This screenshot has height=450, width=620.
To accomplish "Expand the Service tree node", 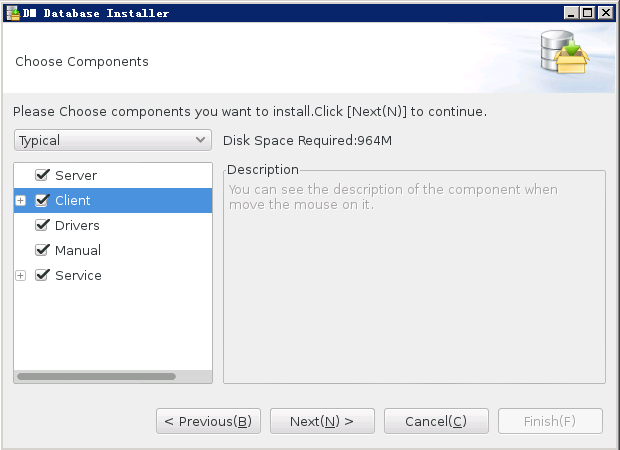I will 21,275.
